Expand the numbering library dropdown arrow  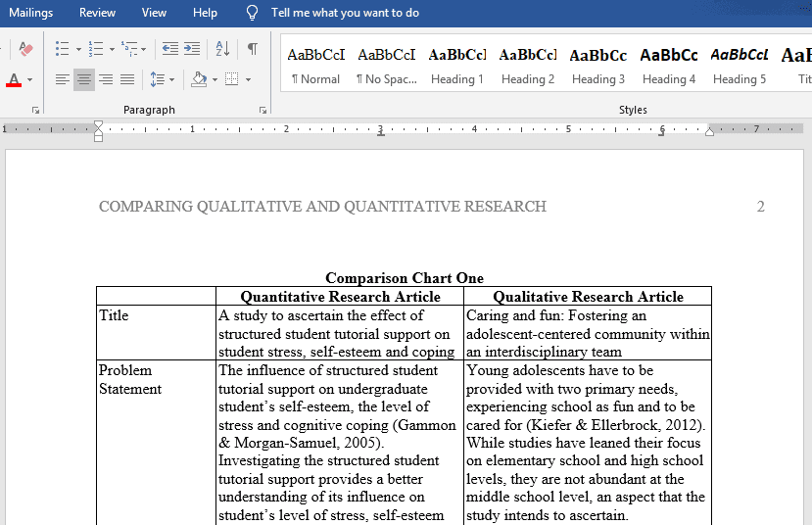click(x=112, y=49)
